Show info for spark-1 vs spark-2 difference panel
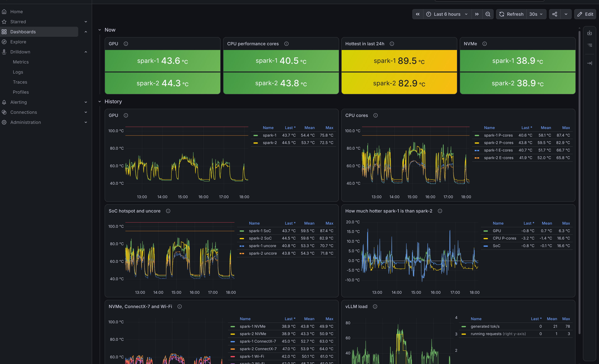This screenshot has width=599, height=364. pos(440,211)
